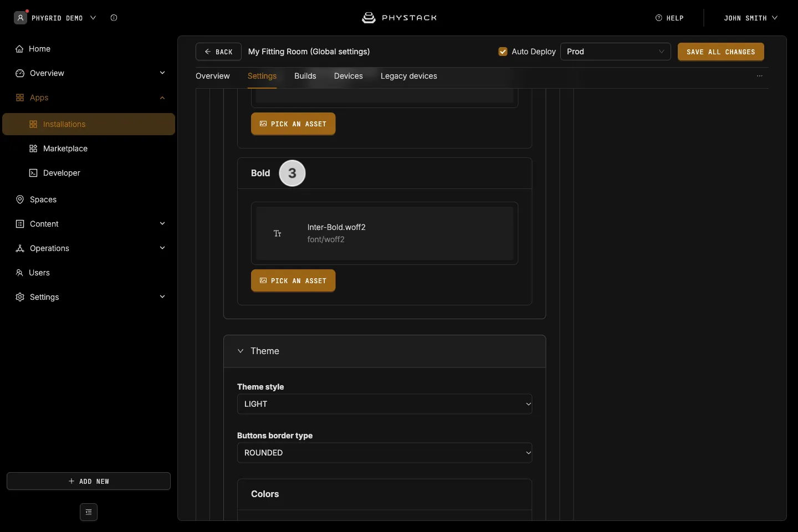Click Save All Changes
Image resolution: width=798 pixels, height=532 pixels.
pos(721,52)
